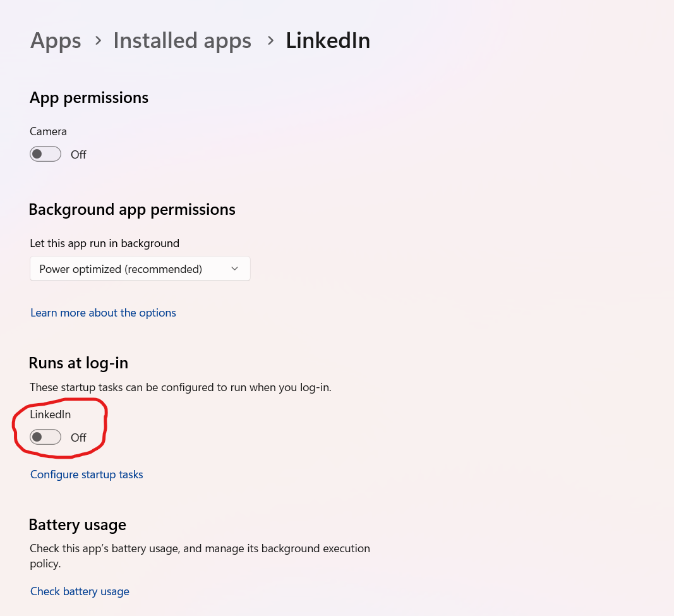Click the Let this app run in background label
Screen dimensions: 674x616
point(104,243)
